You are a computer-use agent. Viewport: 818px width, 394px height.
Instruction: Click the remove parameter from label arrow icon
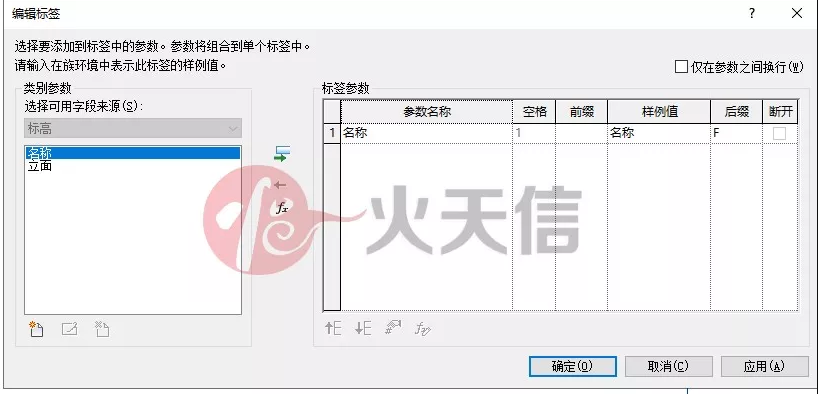[x=281, y=185]
